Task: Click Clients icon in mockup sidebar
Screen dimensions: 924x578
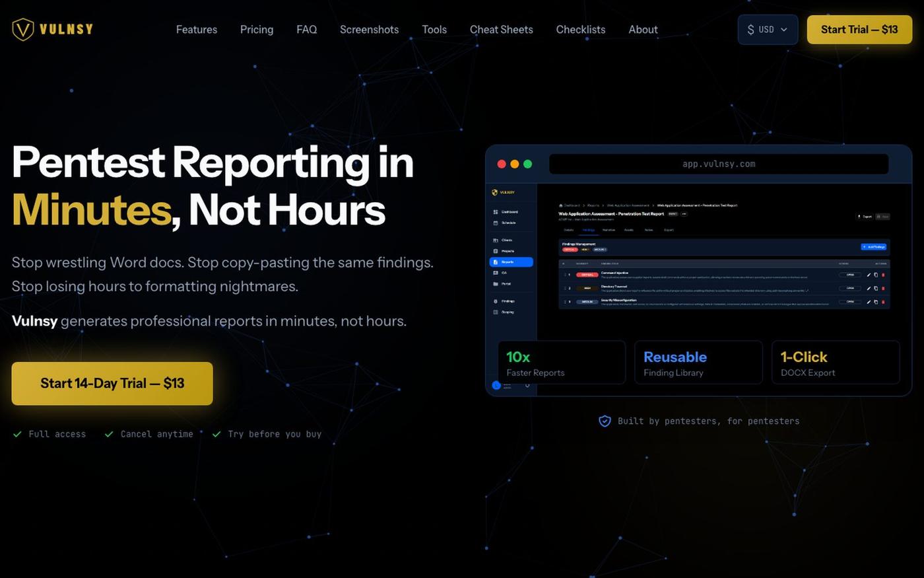Action: tap(496, 240)
